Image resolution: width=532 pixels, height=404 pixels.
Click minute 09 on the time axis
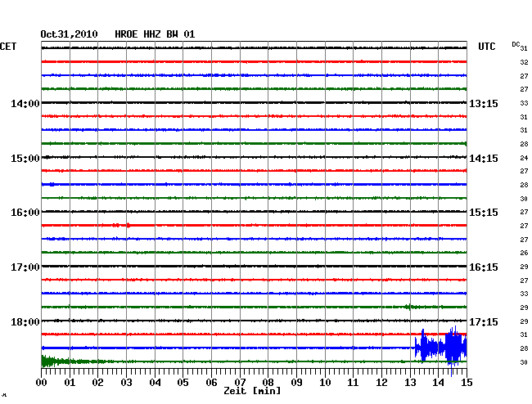(296, 382)
